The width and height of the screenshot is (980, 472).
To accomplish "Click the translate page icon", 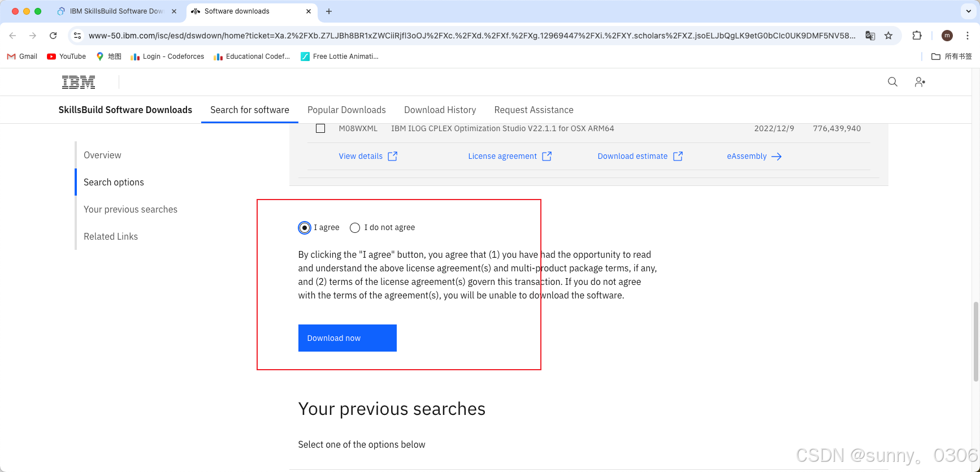I will [870, 36].
